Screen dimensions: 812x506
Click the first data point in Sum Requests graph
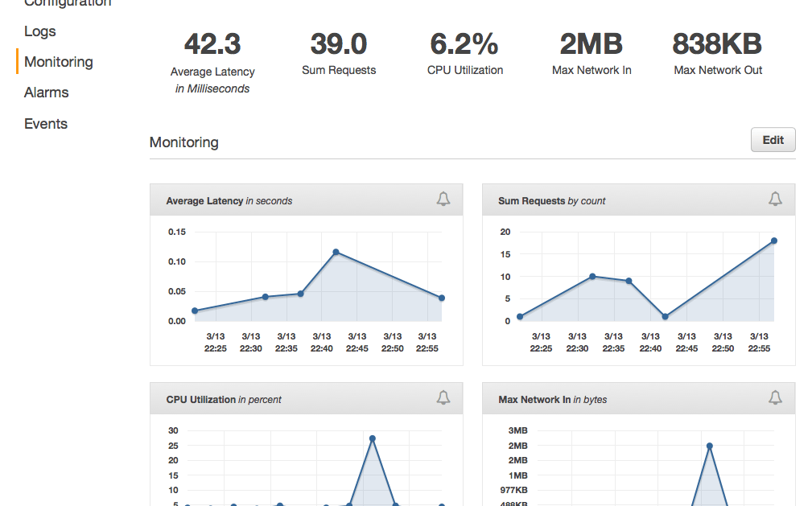tap(520, 317)
